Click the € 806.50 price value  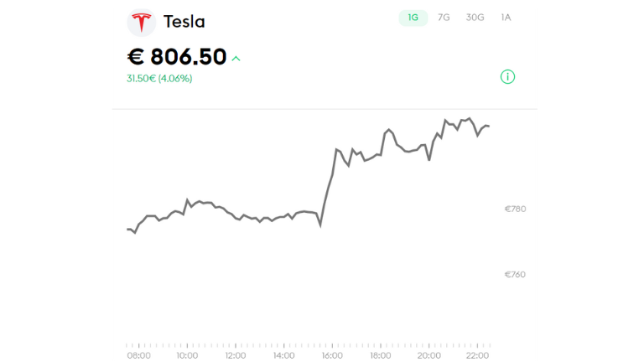pos(177,57)
